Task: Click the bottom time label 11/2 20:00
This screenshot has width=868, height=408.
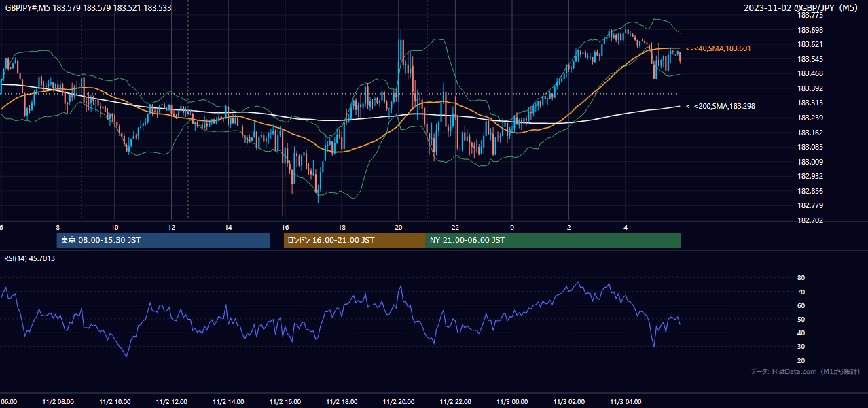Action: pos(399,402)
